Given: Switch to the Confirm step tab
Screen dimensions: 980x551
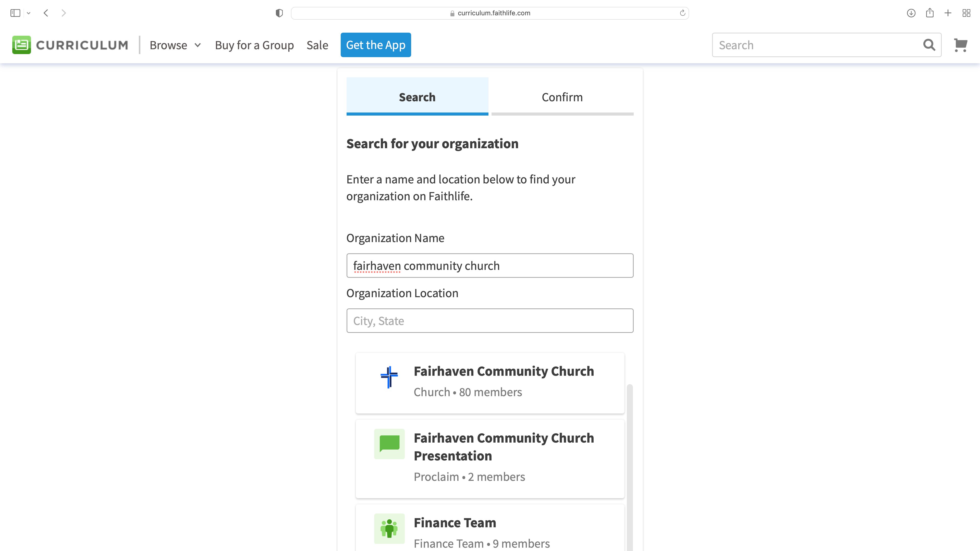Looking at the screenshot, I should pos(562,97).
